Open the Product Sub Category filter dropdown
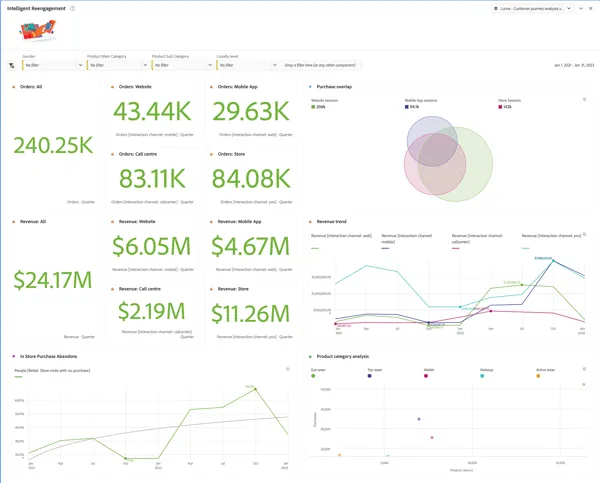This screenshot has height=483, width=600. coord(183,65)
